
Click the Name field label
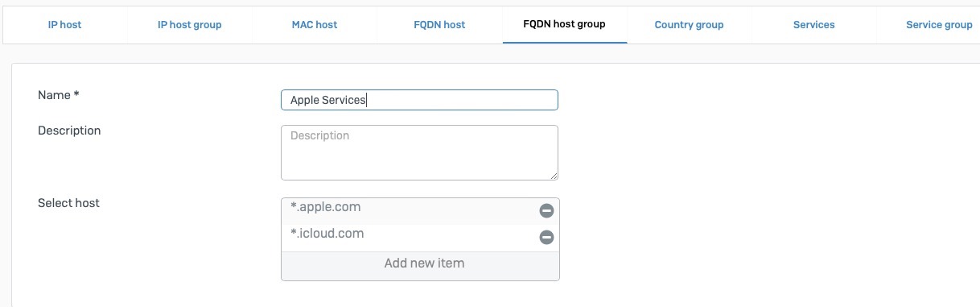coord(59,95)
